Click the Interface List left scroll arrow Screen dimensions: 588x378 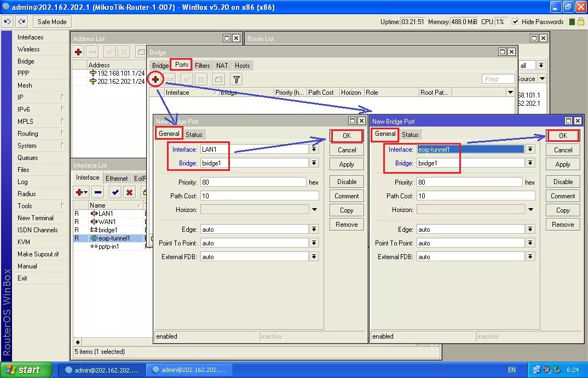tap(78, 342)
